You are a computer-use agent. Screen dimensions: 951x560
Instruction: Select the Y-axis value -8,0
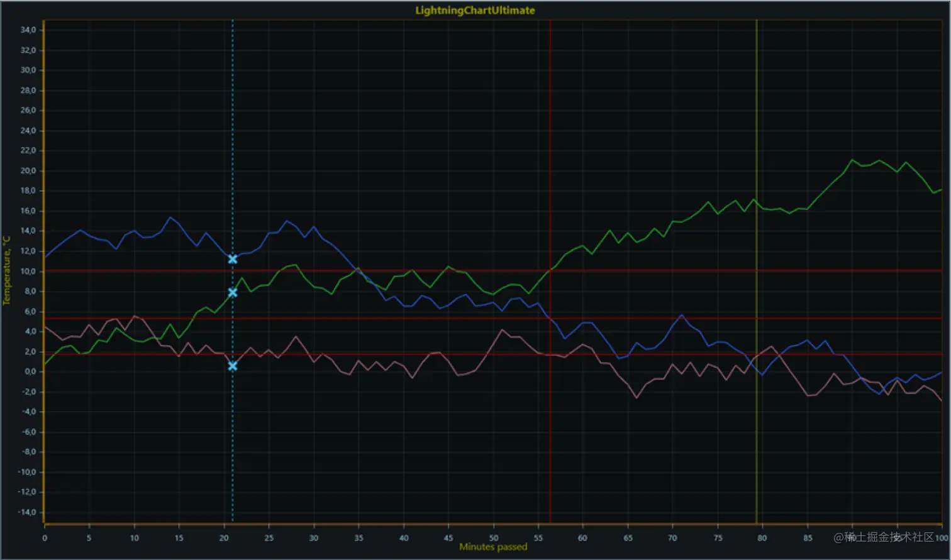tap(29, 452)
